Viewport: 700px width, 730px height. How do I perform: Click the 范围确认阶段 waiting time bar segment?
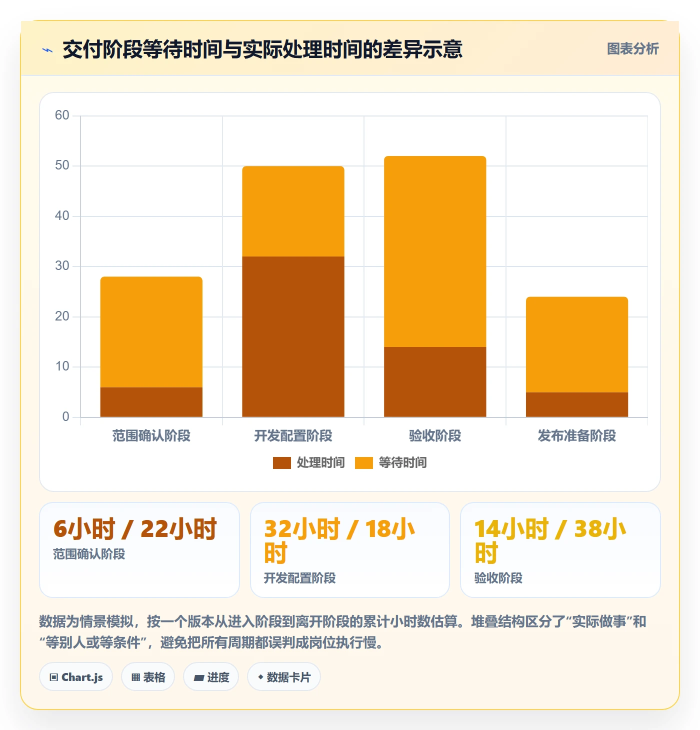[x=151, y=332]
